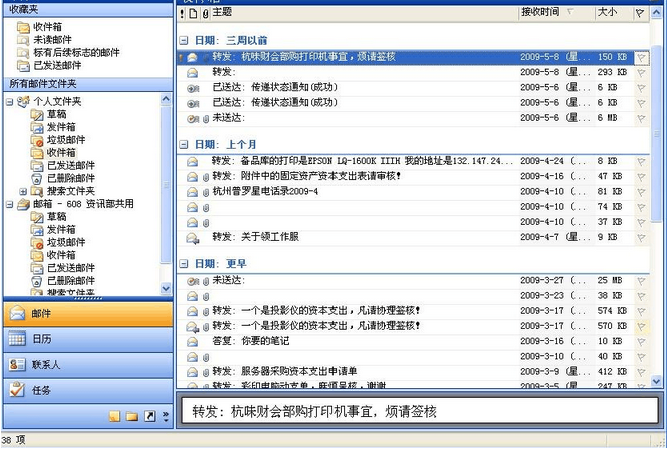Select 标有后续标志的邮件 search folder
Image resolution: width=667 pixels, height=450 pixels.
[x=76, y=52]
